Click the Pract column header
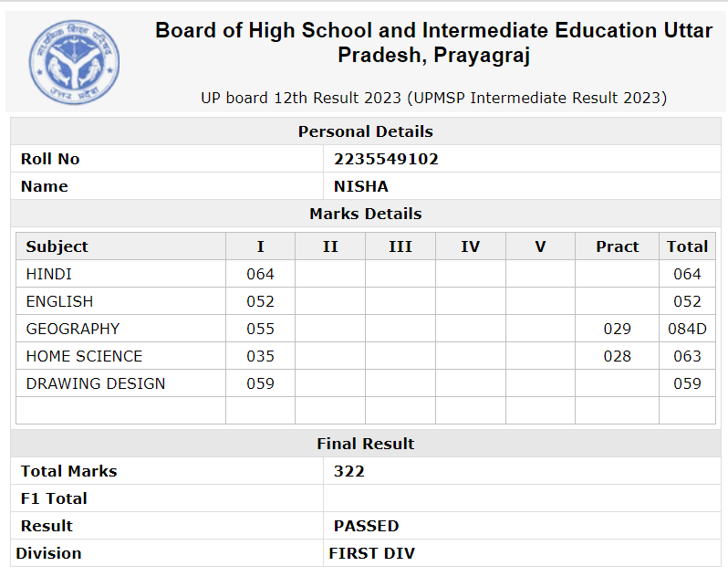The width and height of the screenshot is (728, 587). pos(617,246)
